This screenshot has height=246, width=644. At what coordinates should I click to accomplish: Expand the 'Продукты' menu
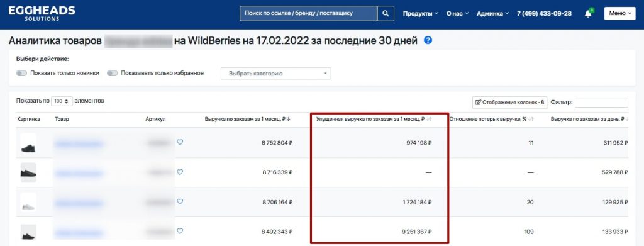pos(421,14)
